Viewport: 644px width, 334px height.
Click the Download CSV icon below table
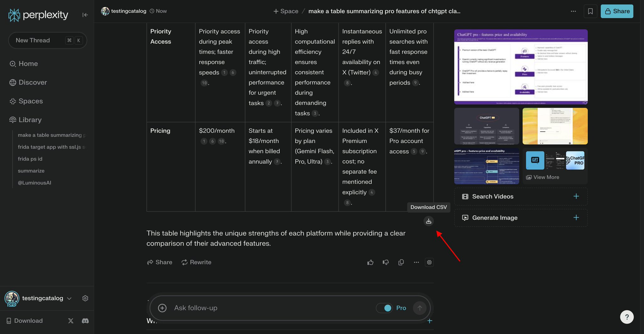[x=428, y=221]
